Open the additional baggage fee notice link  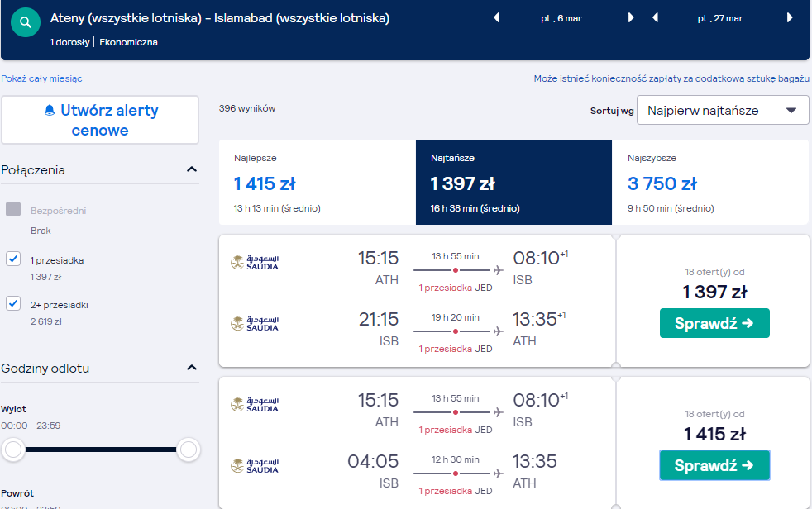671,78
